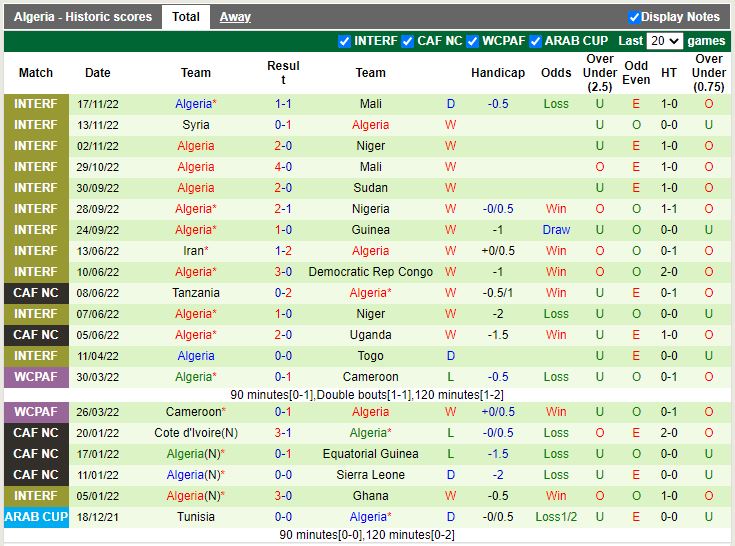Open the 0-1 result on Equatorial Guinea row

(283, 454)
